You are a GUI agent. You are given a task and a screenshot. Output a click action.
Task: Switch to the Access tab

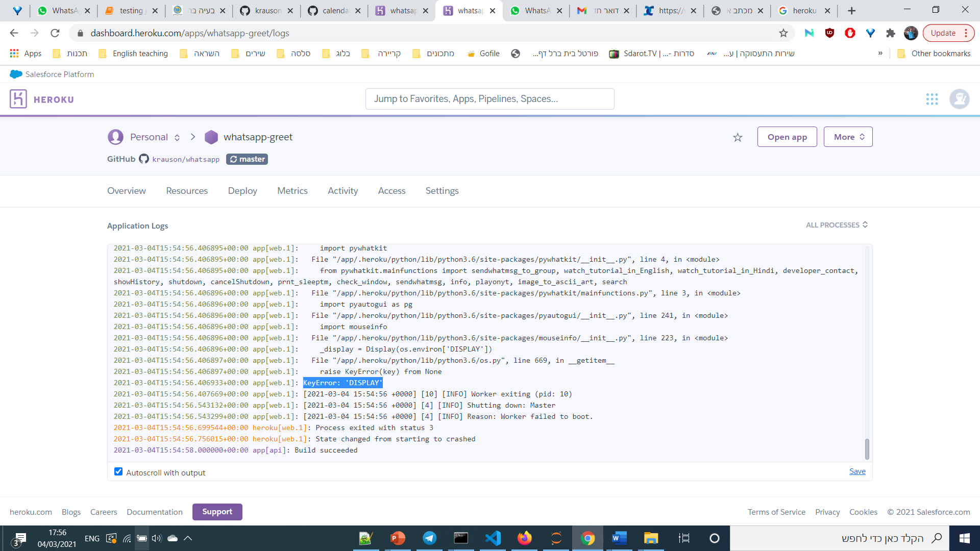391,191
